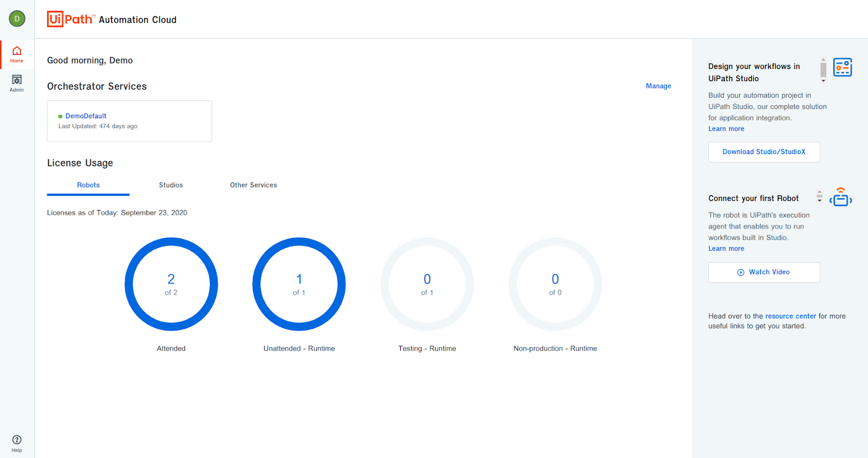868x458 pixels.
Task: Select the Non-production - Runtime license ring
Action: (x=555, y=284)
